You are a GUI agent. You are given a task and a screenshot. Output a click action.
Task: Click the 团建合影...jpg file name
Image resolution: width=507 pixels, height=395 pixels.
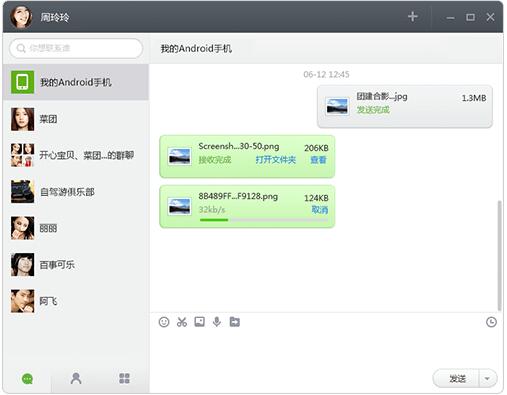[382, 97]
